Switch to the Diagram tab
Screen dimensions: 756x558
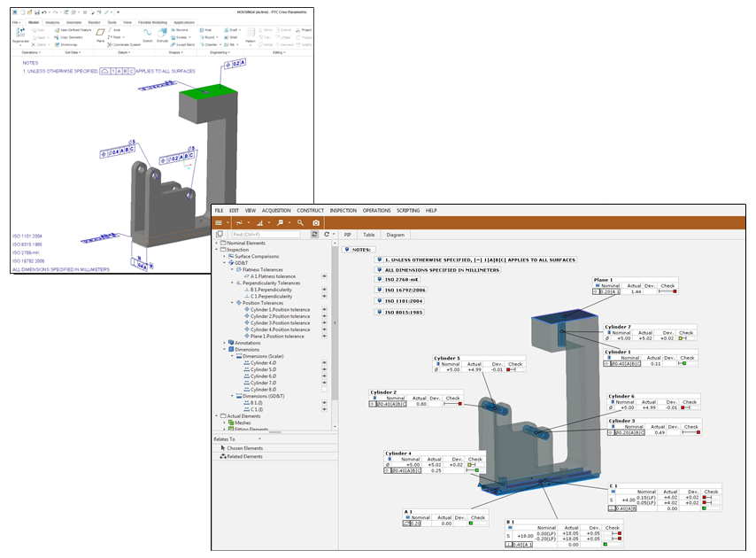point(396,235)
